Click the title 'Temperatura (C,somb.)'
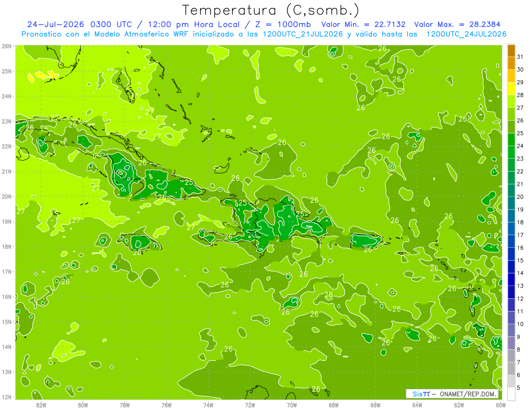This screenshot has height=411, width=532. 271,10
